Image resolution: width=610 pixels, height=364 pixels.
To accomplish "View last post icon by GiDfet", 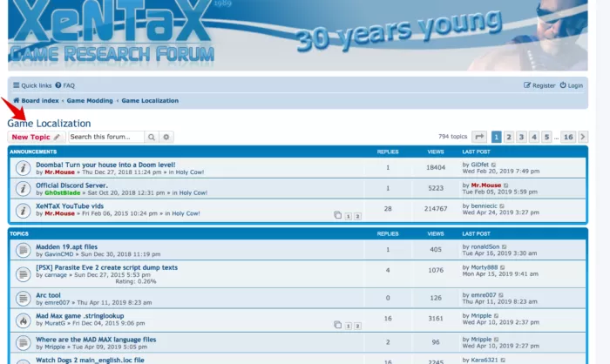I will 494,165.
